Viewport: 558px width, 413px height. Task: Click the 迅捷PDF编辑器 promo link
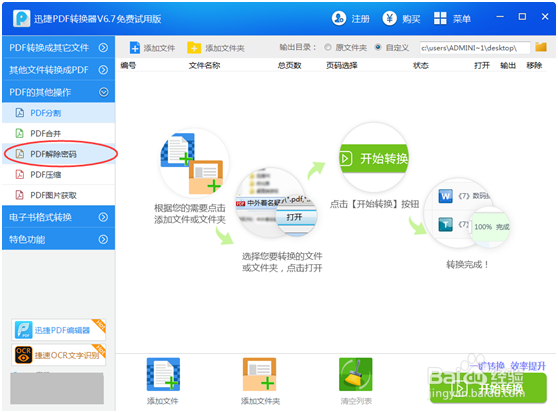pyautogui.click(x=59, y=330)
